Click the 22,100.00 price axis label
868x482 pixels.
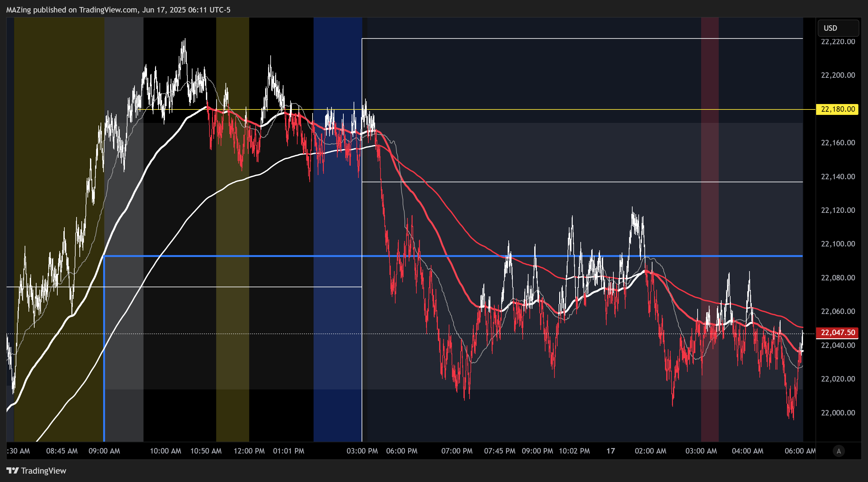point(838,244)
